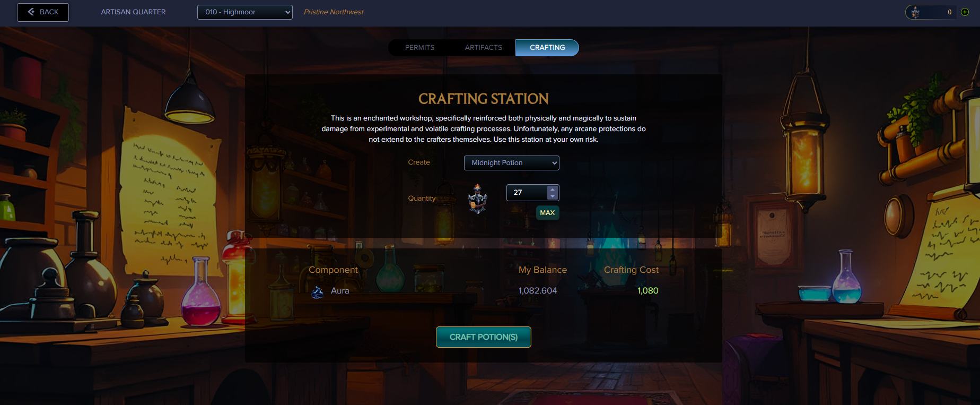Click the Midnight Potion image beside Quantity

point(477,199)
